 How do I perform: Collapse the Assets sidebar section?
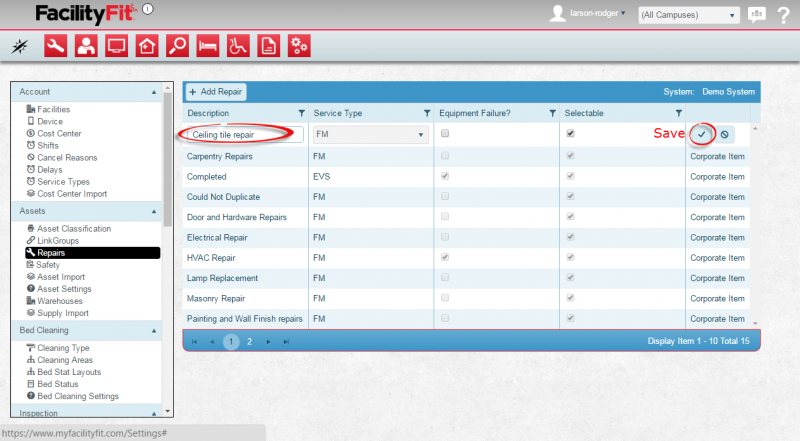point(154,212)
